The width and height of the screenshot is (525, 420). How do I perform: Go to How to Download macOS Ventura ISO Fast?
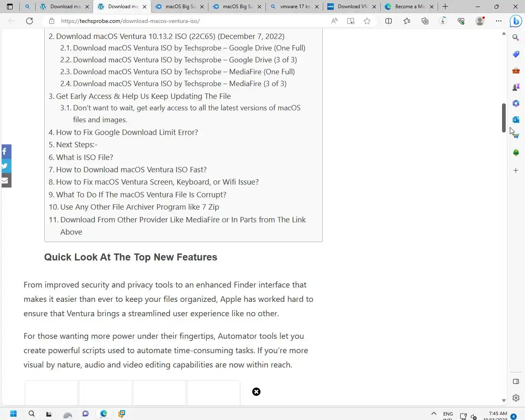[131, 170]
